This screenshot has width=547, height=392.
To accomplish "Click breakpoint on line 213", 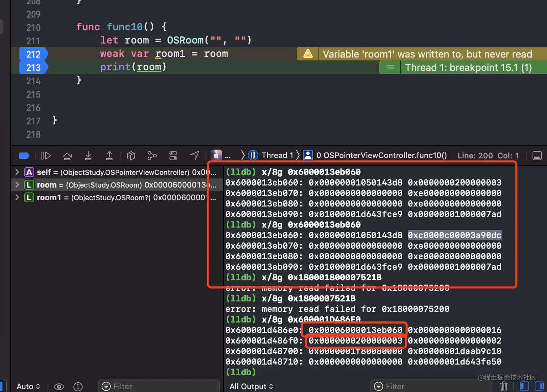I will click(33, 68).
